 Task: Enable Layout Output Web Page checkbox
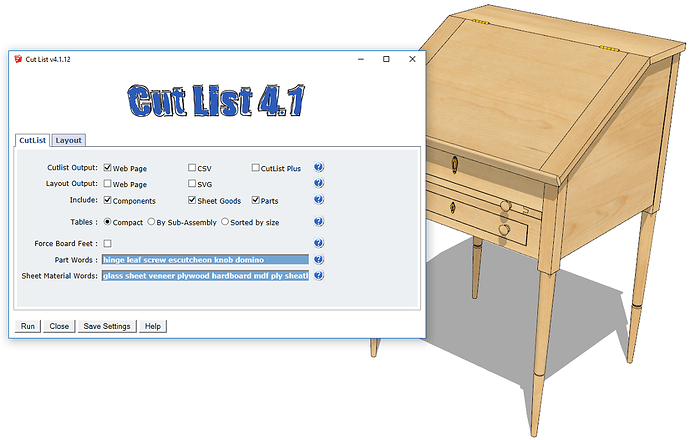(107, 183)
